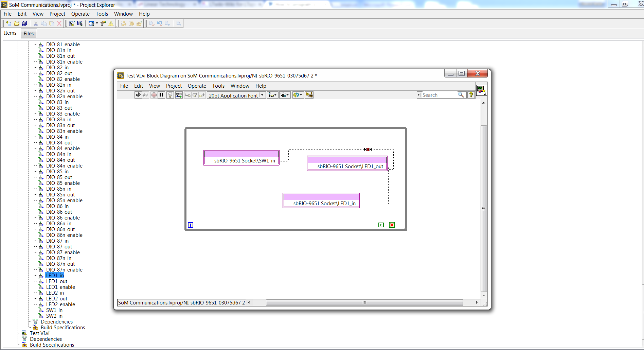Click broken wire red X marker
The image size is (644, 350).
coord(368,149)
